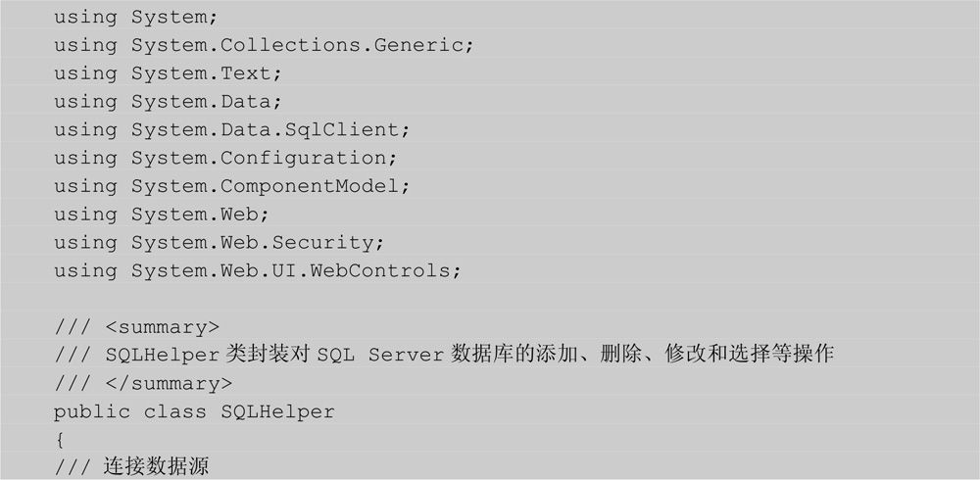Click the System.Configuration using line
The image size is (980, 480).
click(225, 158)
